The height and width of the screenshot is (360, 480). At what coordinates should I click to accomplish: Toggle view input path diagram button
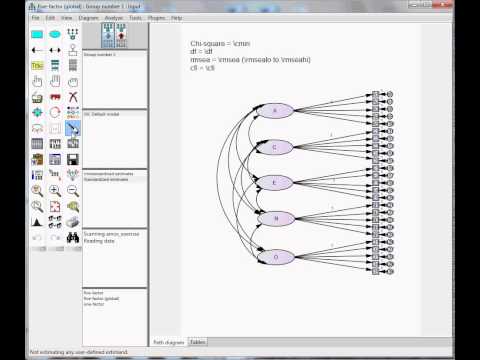pos(108,35)
